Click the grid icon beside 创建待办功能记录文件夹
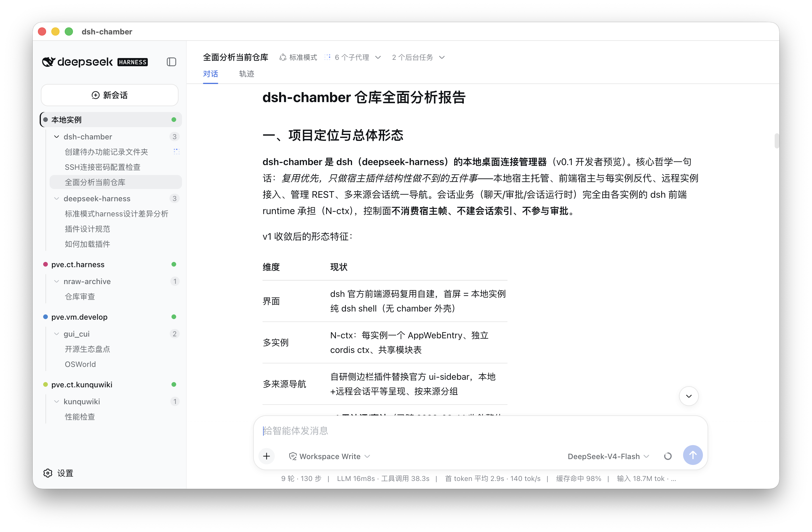Viewport: 812px width, 532px height. (176, 151)
